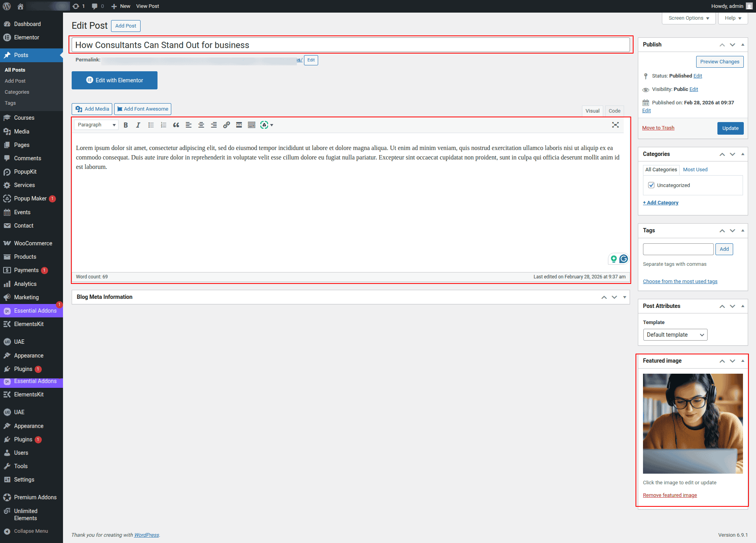Image resolution: width=756 pixels, height=543 pixels.
Task: Click the Update button
Action: [x=730, y=128]
